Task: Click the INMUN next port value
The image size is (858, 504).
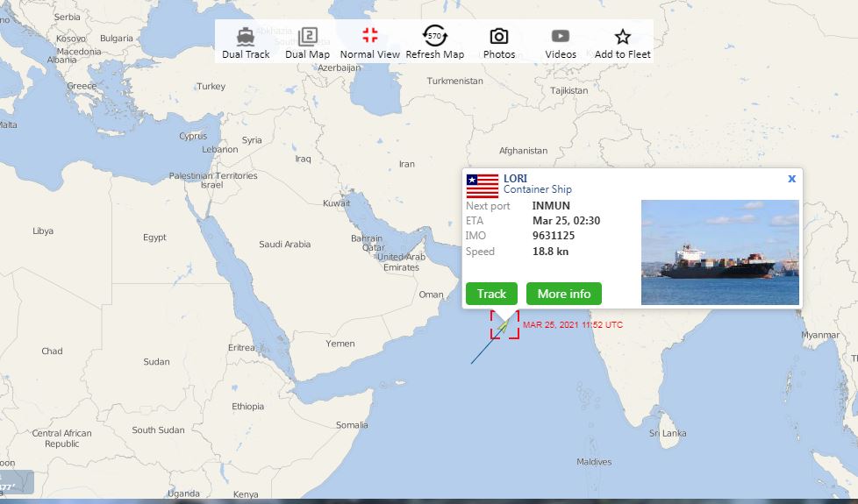Action: [551, 206]
